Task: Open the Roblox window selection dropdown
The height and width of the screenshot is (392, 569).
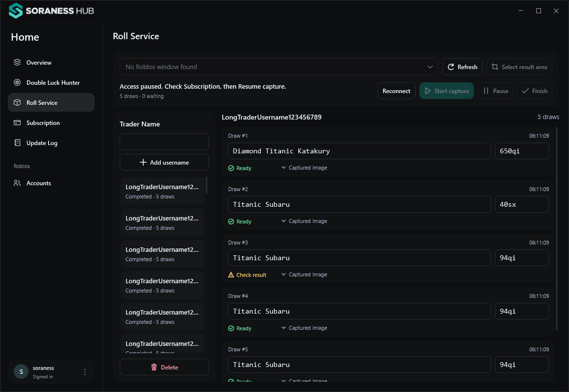Action: click(x=279, y=67)
